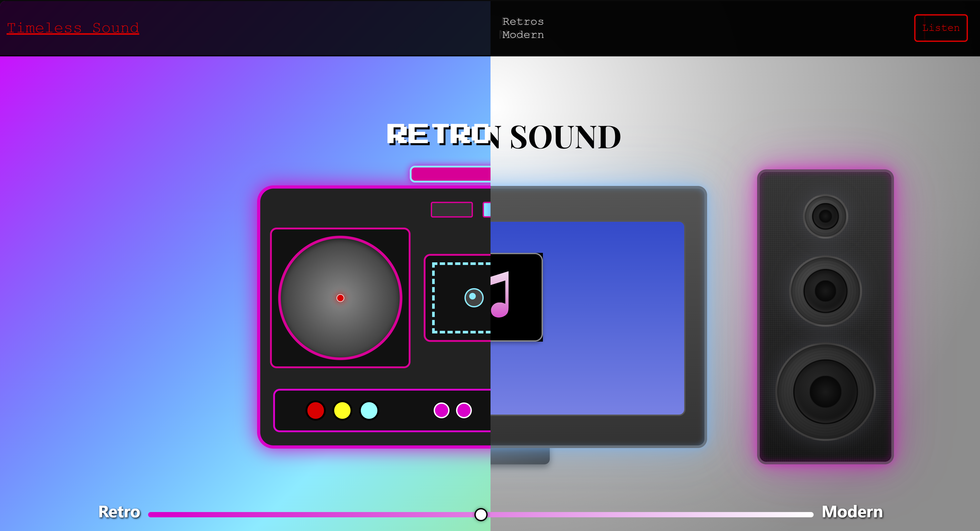Click the top tweeter of modern speaker
Viewport: 980px width, 531px height.
(825, 216)
